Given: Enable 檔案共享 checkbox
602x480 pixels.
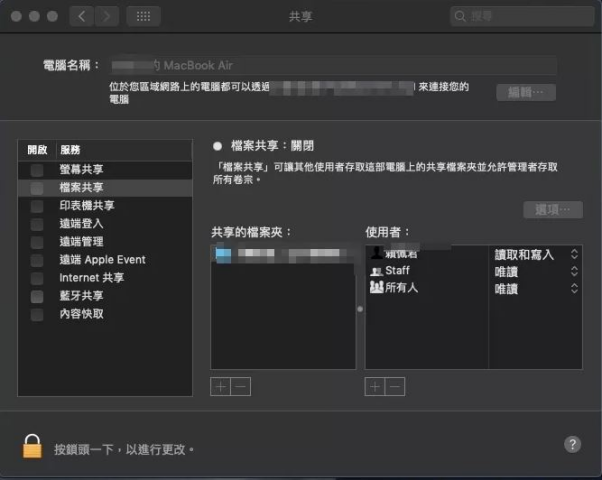Looking at the screenshot, I should pos(37,188).
